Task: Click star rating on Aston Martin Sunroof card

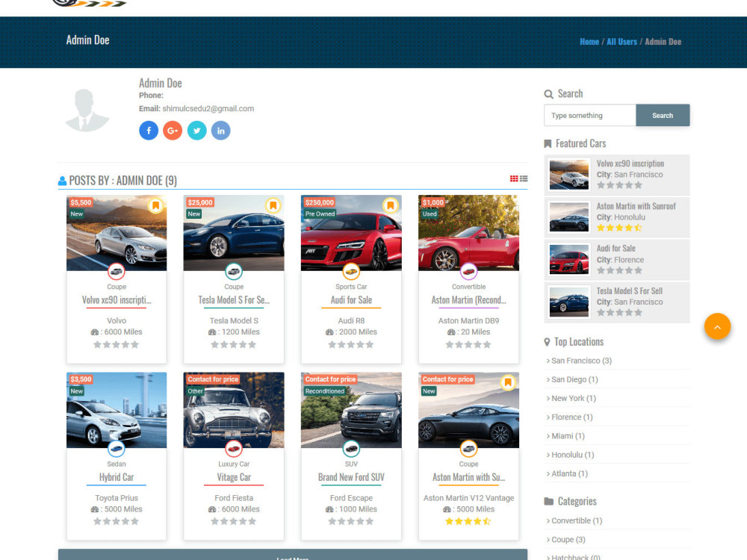Action: point(468,521)
